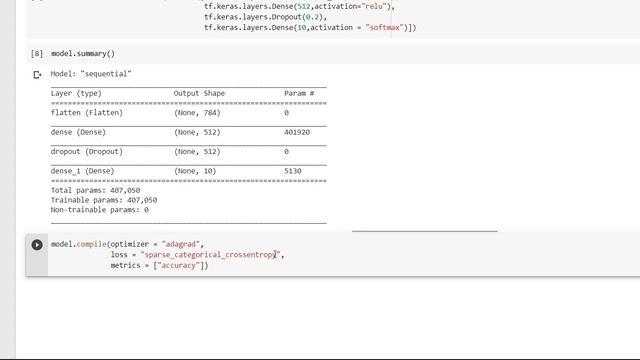Click the word compile in model.compile
The height and width of the screenshot is (360, 640).
click(x=91, y=244)
